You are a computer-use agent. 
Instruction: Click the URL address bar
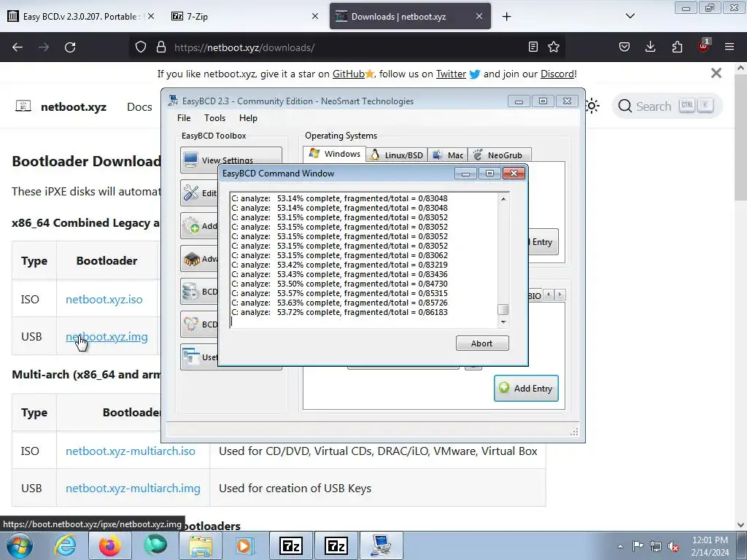coord(347,47)
